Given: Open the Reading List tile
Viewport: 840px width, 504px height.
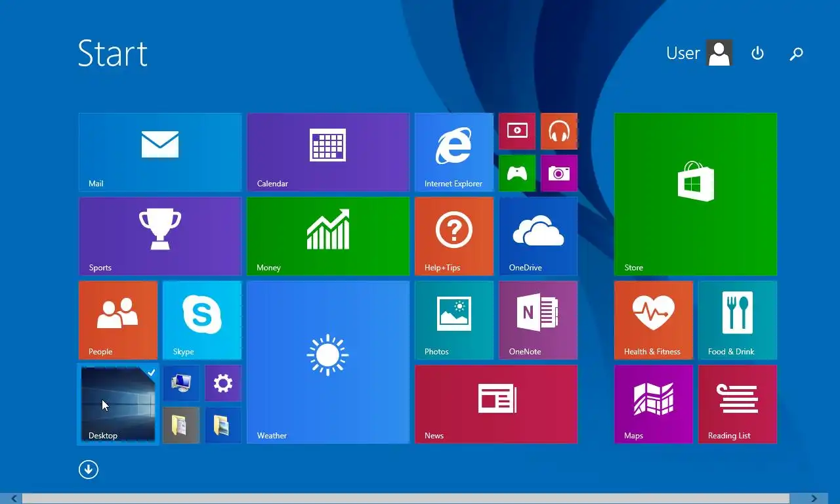Looking at the screenshot, I should coord(738,404).
